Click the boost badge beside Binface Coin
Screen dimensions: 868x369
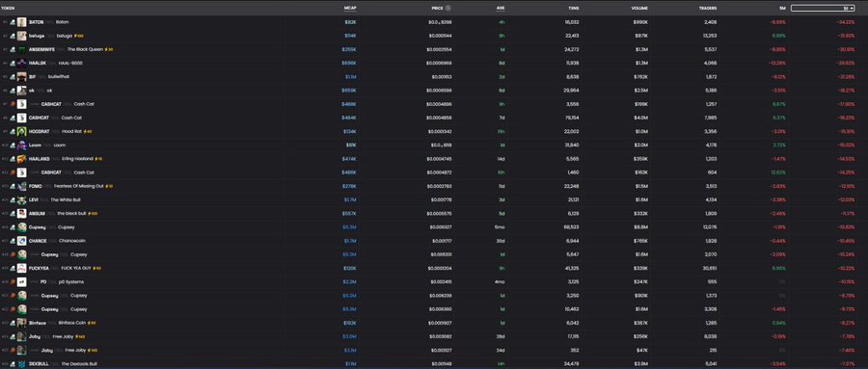pyautogui.click(x=92, y=323)
